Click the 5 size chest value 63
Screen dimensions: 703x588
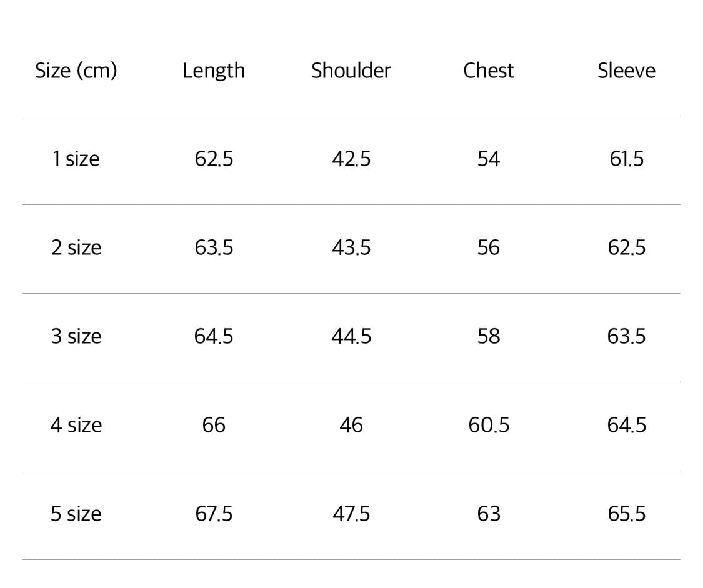(x=488, y=514)
